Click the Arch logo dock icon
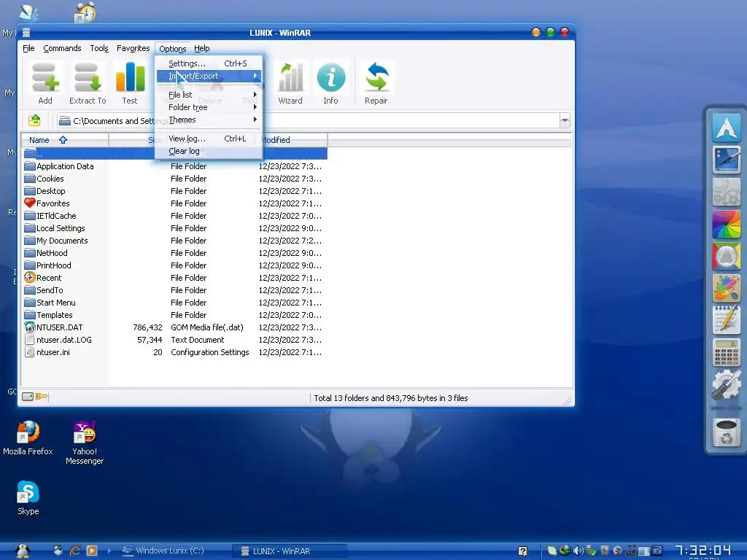Screen dimensions: 747x560 tap(727, 128)
